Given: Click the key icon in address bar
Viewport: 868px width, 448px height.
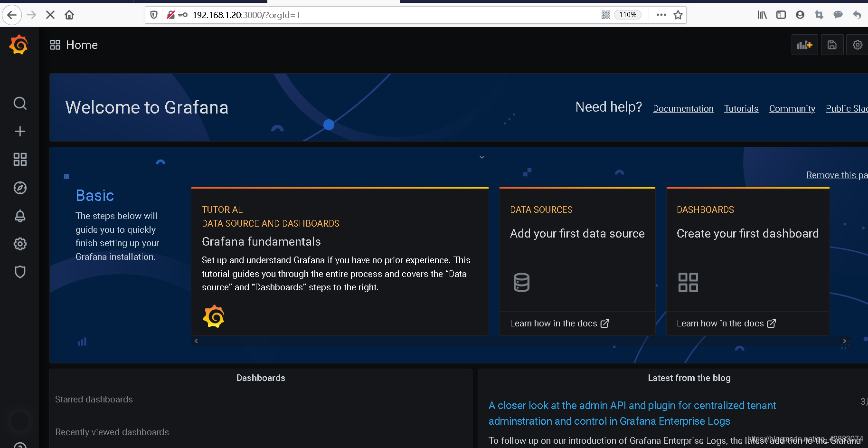Looking at the screenshot, I should point(183,15).
